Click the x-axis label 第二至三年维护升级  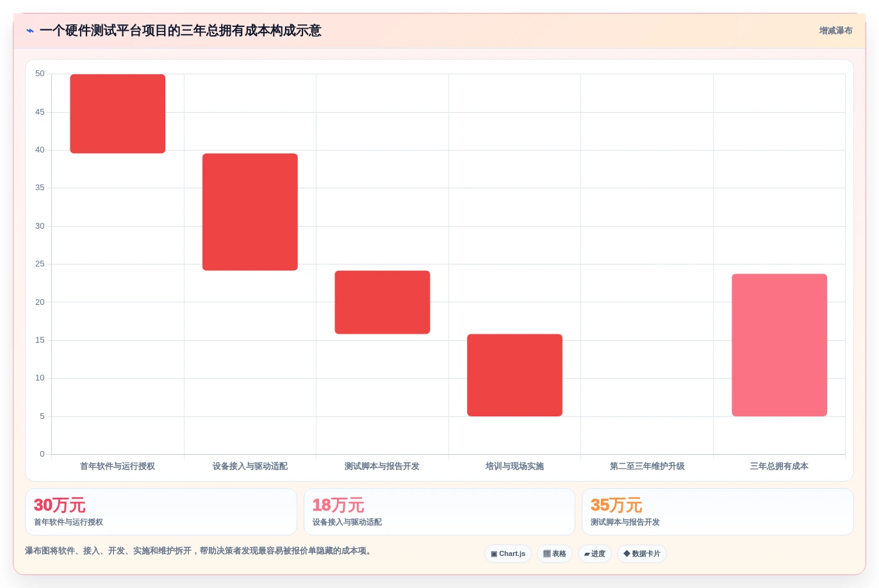(x=647, y=466)
